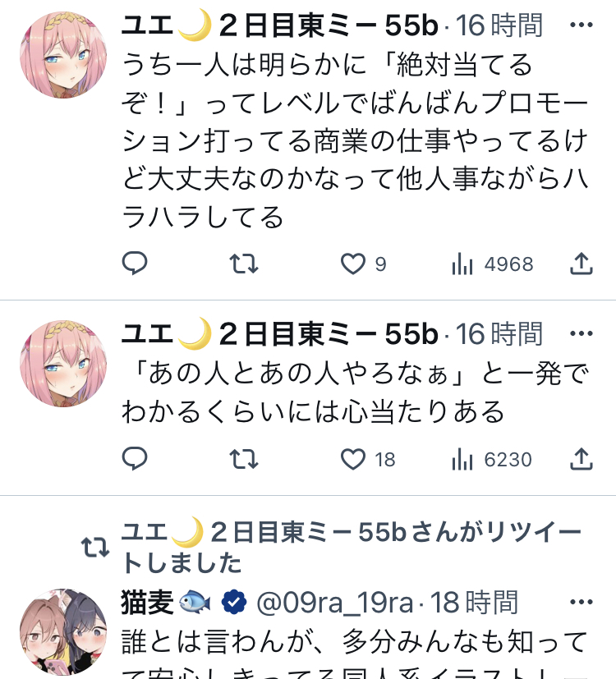Retweet the first tweet with 4968 views
Image resolution: width=616 pixels, height=679 pixels.
click(244, 264)
